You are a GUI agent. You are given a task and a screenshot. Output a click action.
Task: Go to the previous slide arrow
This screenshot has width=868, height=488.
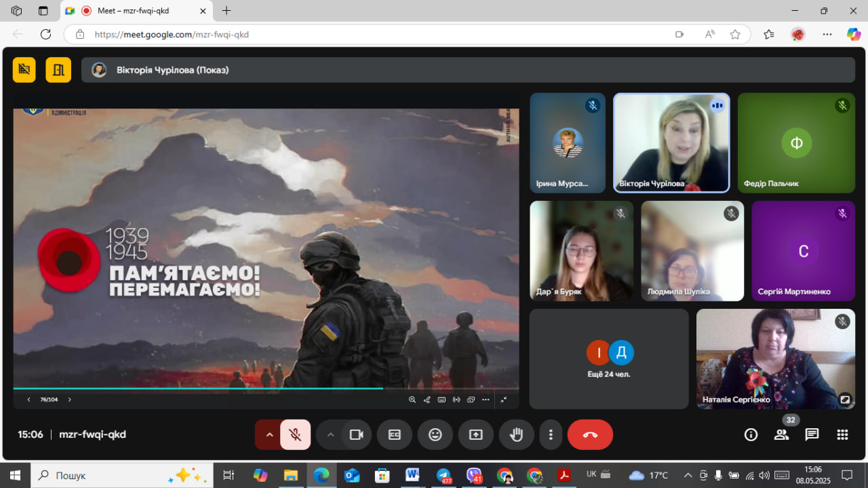[28, 400]
